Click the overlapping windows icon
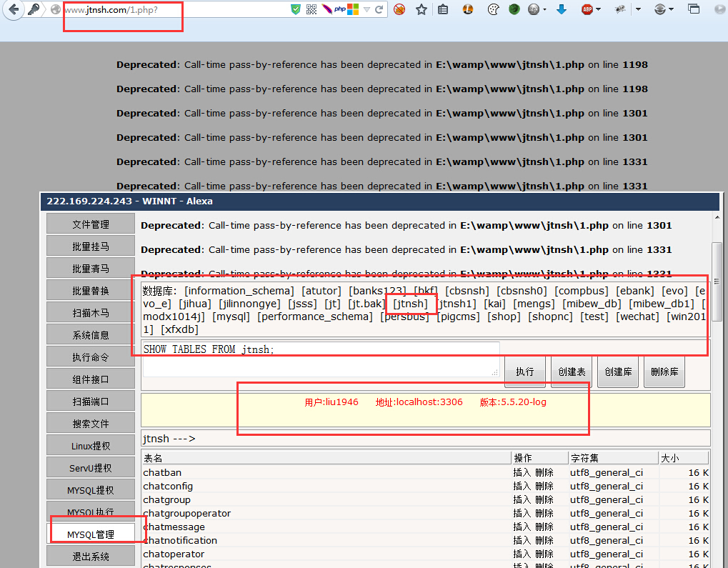Screen dimensions: 728x568 coord(694,9)
